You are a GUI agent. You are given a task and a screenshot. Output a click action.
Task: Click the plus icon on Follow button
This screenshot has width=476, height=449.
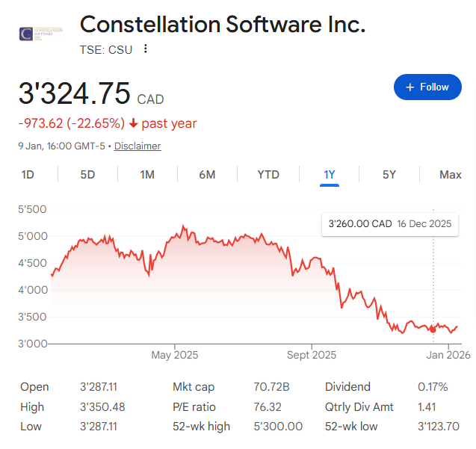(409, 87)
